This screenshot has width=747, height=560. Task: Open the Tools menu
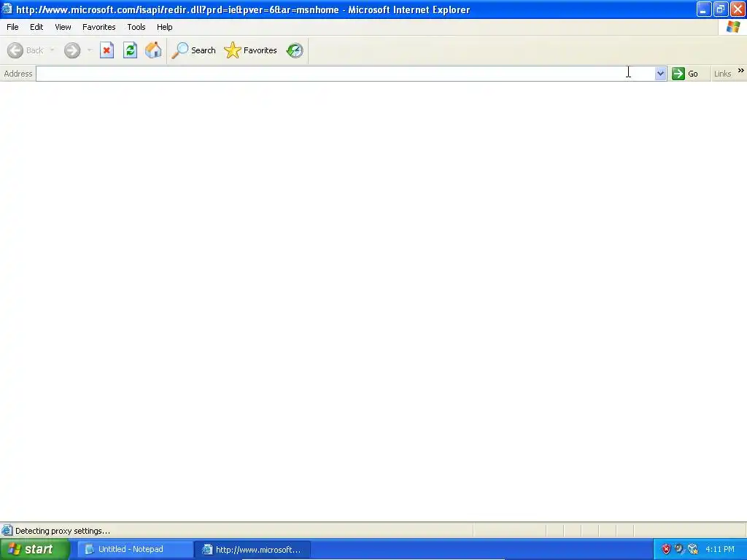[136, 27]
